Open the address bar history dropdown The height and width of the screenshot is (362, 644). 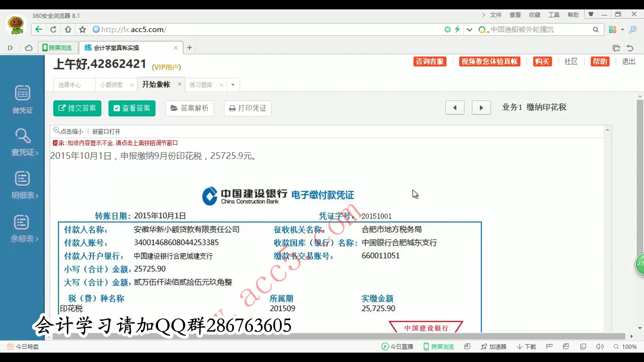click(x=470, y=29)
